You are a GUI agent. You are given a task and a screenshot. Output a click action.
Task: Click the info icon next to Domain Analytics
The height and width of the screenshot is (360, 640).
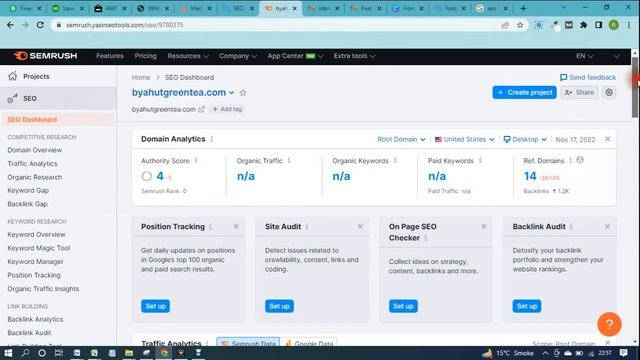tap(212, 139)
